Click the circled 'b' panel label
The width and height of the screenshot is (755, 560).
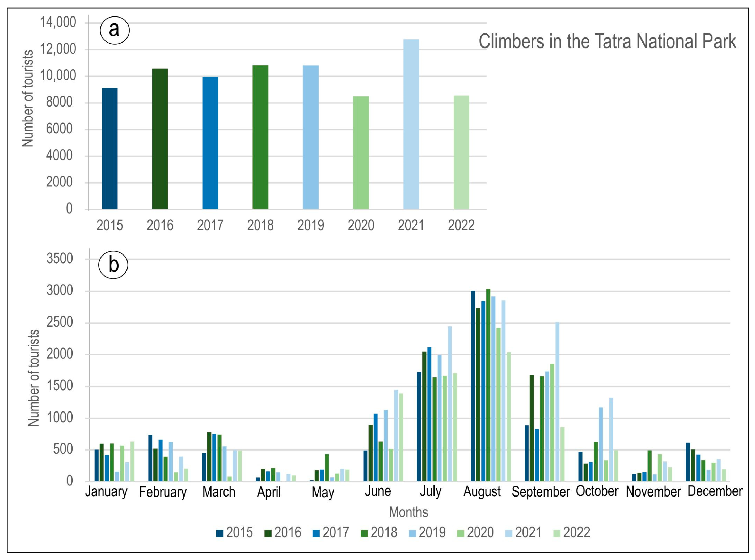(x=113, y=265)
